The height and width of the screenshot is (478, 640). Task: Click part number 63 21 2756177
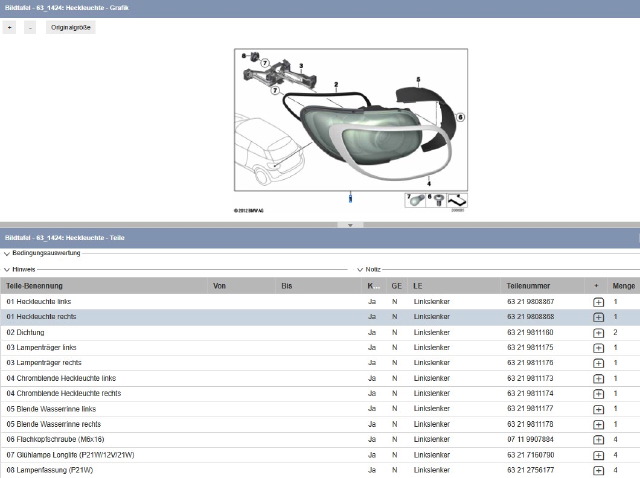coord(531,470)
